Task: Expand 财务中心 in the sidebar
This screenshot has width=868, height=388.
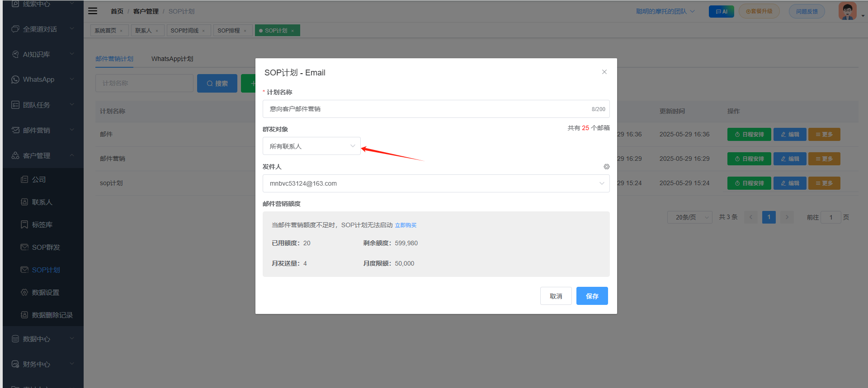Action: tap(43, 364)
